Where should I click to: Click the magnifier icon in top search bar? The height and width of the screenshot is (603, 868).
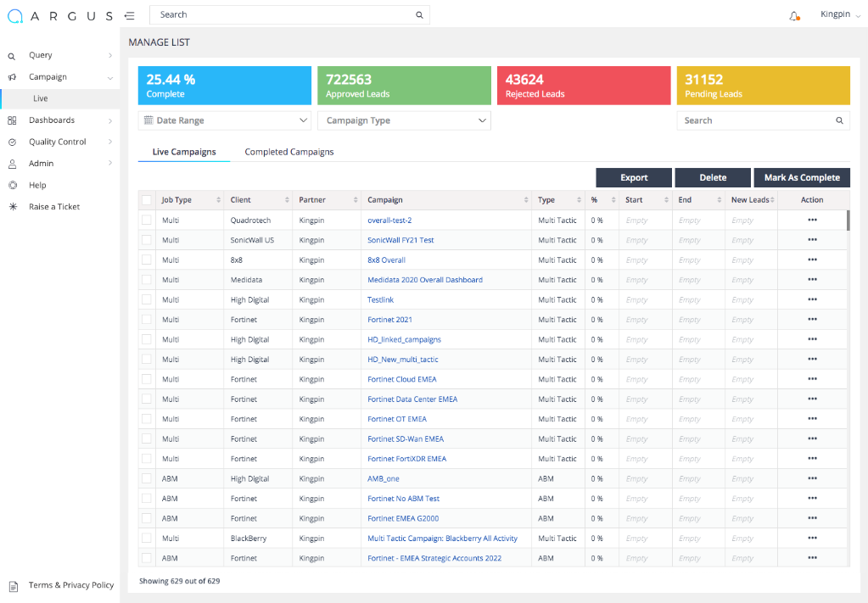pyautogui.click(x=420, y=15)
